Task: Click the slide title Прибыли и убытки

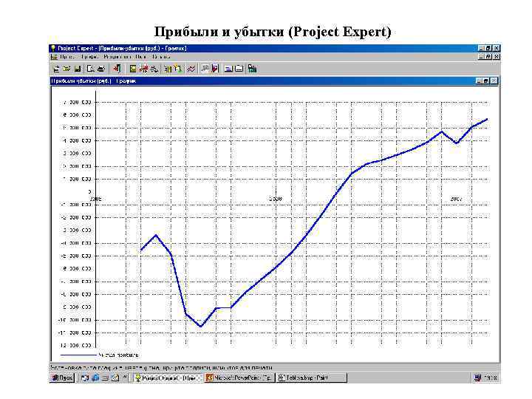Action: pyautogui.click(x=273, y=32)
